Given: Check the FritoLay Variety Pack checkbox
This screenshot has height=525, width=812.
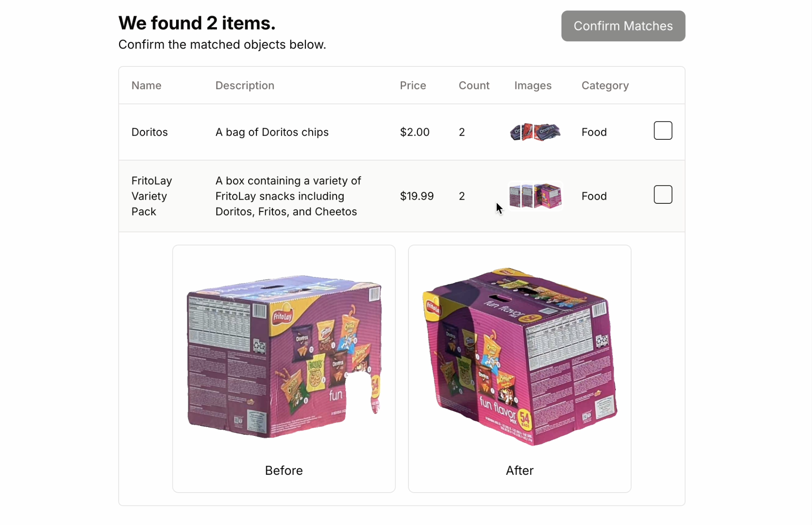Looking at the screenshot, I should coord(663,194).
